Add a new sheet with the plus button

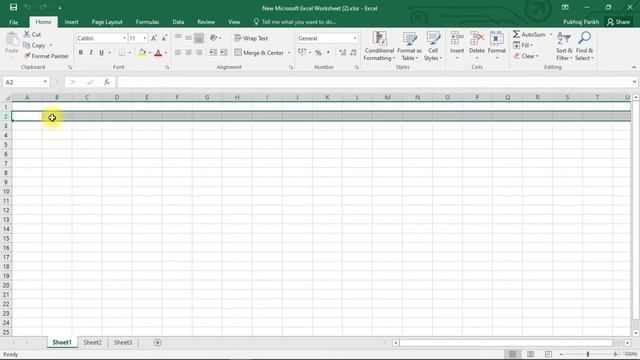coord(158,343)
